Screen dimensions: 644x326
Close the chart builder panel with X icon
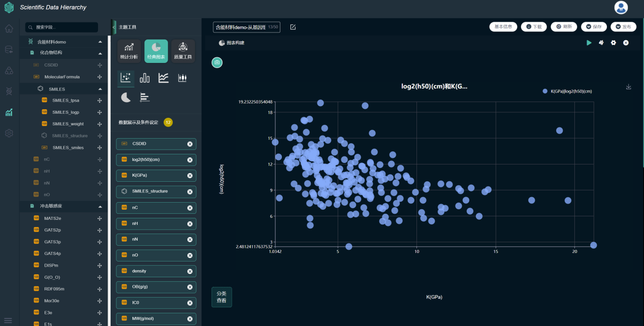tap(626, 43)
